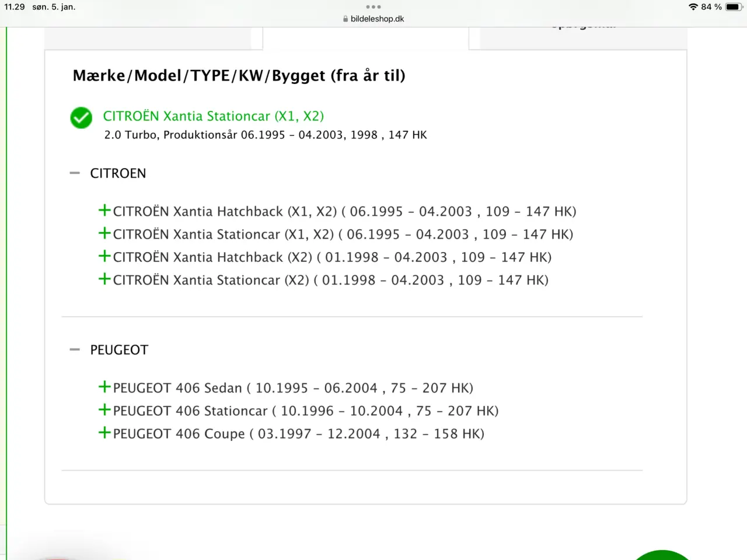The image size is (747, 560).
Task: Click the 2.0 Turbo production year details line
Action: pyautogui.click(x=266, y=135)
